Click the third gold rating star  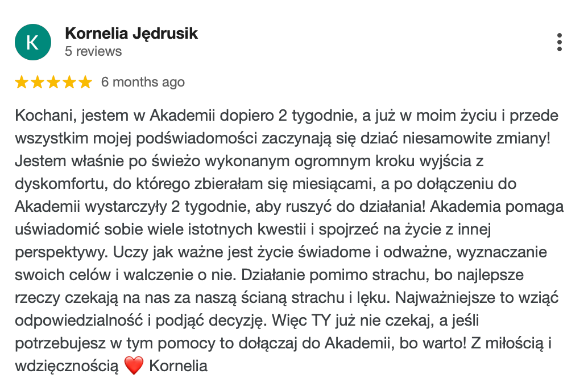(53, 83)
